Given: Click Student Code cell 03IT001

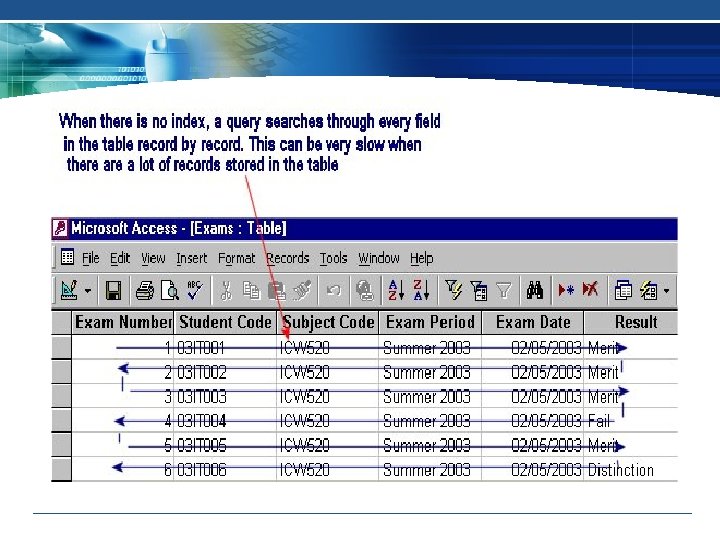Looking at the screenshot, I should coord(225,348).
